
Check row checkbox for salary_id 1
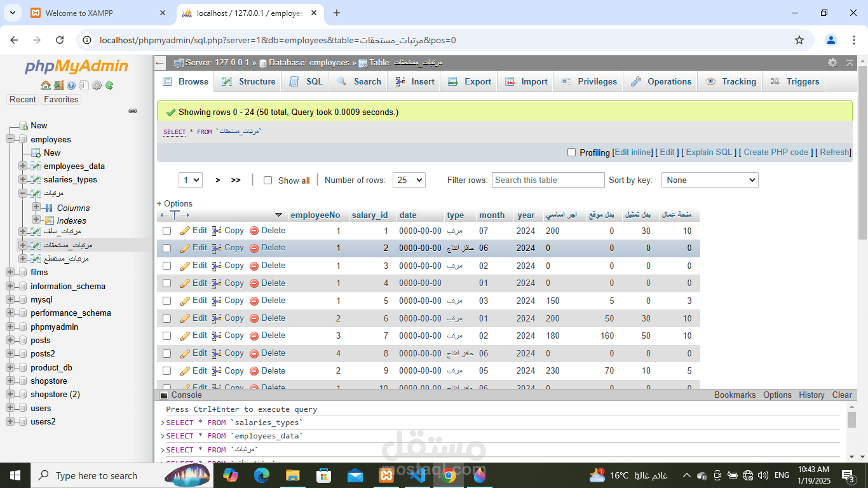[x=166, y=231]
